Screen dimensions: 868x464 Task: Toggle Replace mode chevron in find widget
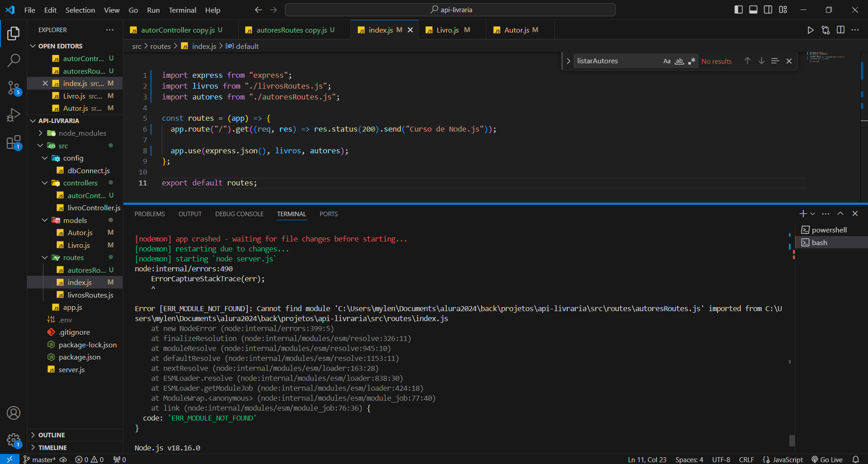coord(568,61)
